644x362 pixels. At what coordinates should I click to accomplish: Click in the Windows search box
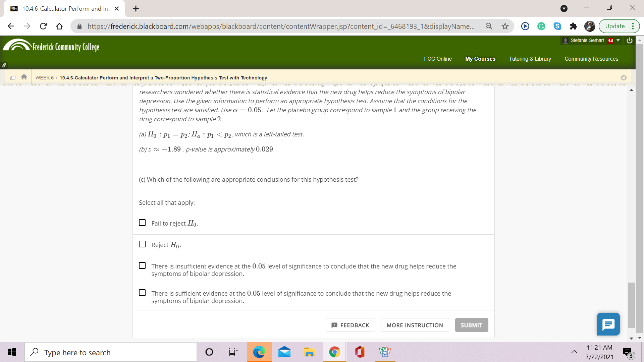[x=111, y=352]
